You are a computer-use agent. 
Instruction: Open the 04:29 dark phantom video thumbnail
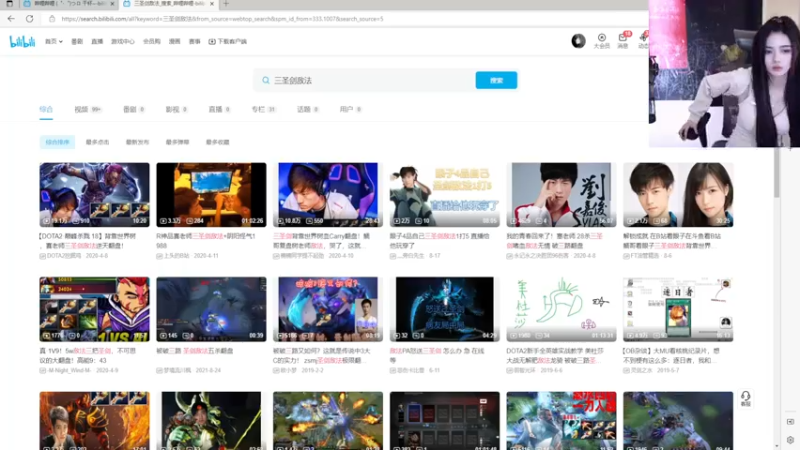tap(445, 309)
